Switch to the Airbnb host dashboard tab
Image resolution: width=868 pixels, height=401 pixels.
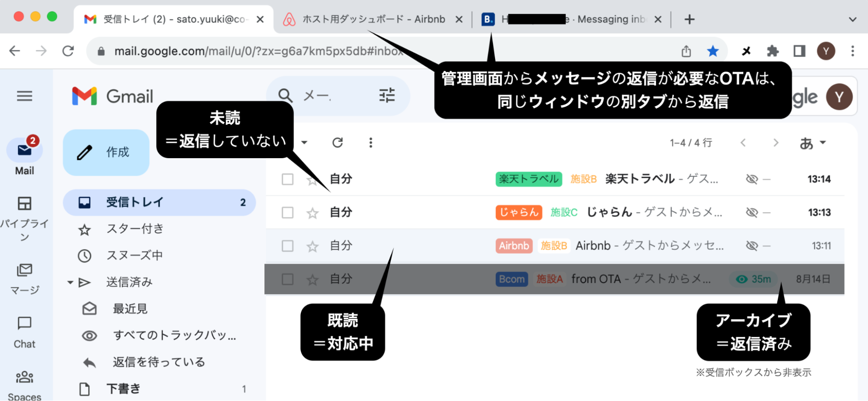click(x=373, y=20)
